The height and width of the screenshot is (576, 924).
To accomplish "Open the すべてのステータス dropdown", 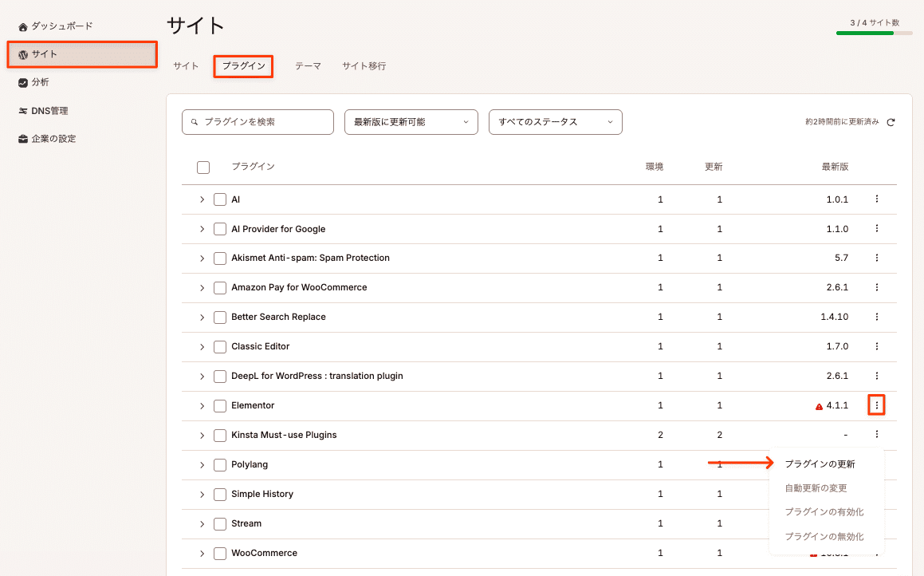I will coord(556,122).
